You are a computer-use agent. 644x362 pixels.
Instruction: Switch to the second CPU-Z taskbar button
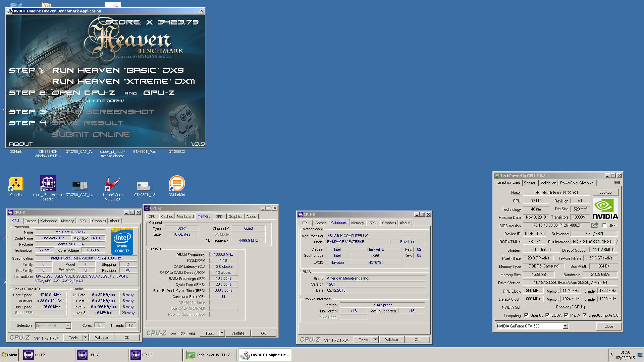click(102, 355)
